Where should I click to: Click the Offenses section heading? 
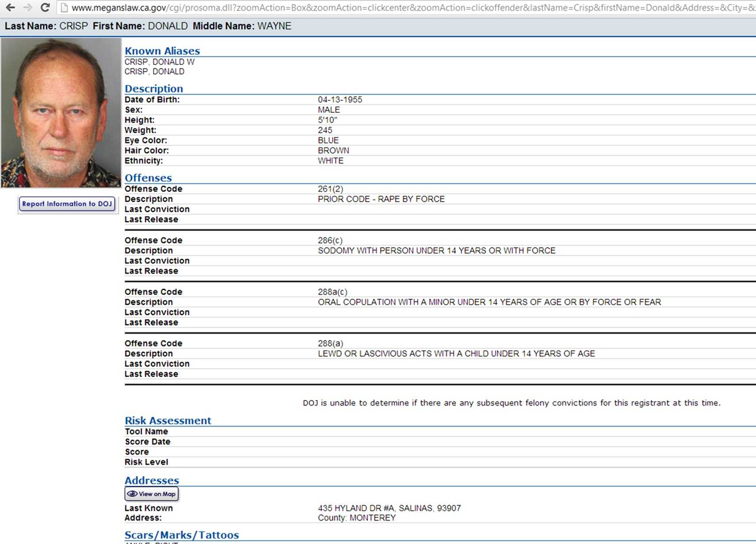click(x=148, y=178)
